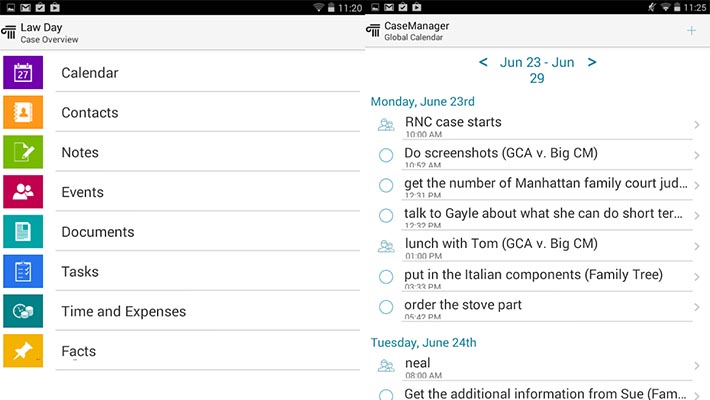Advance to next week with right arrow
710x400 pixels.
tap(592, 63)
